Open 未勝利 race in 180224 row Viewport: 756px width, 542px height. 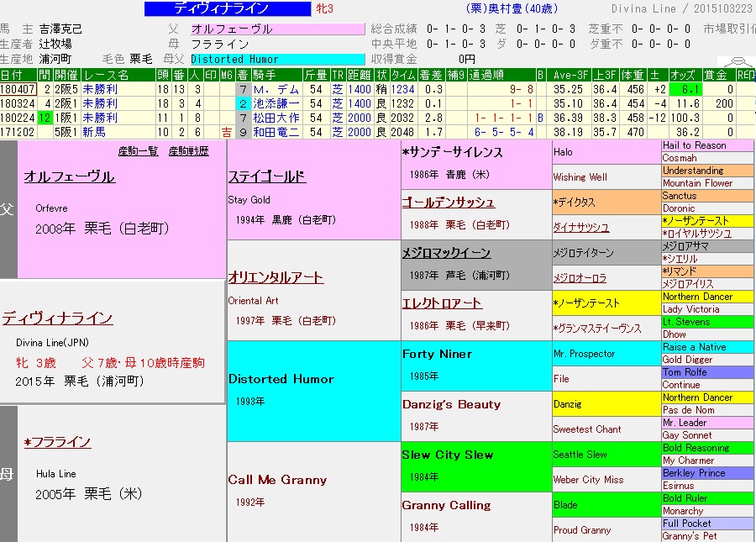pos(100,118)
